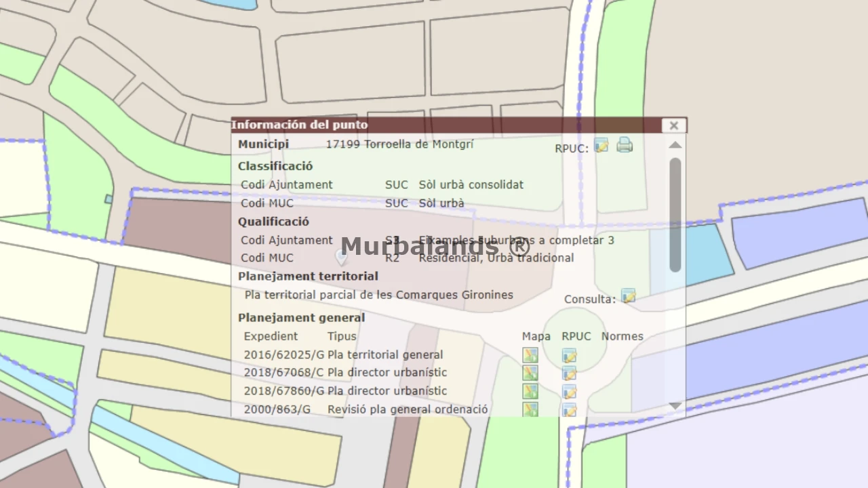
Task: Print the point information panel
Action: [x=625, y=145]
